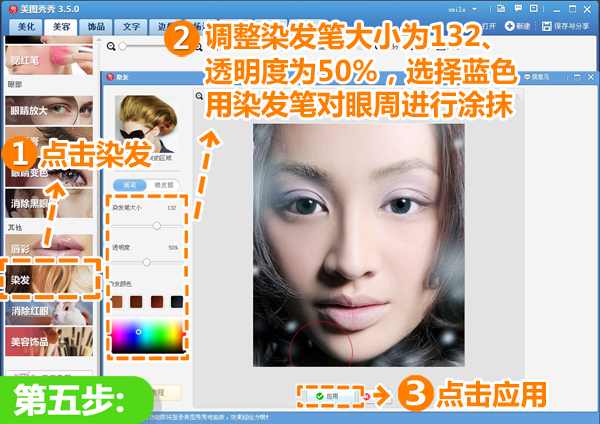Click the zoom-out magnifier in main window toolbar
This screenshot has height=424, width=600.
(x=111, y=47)
